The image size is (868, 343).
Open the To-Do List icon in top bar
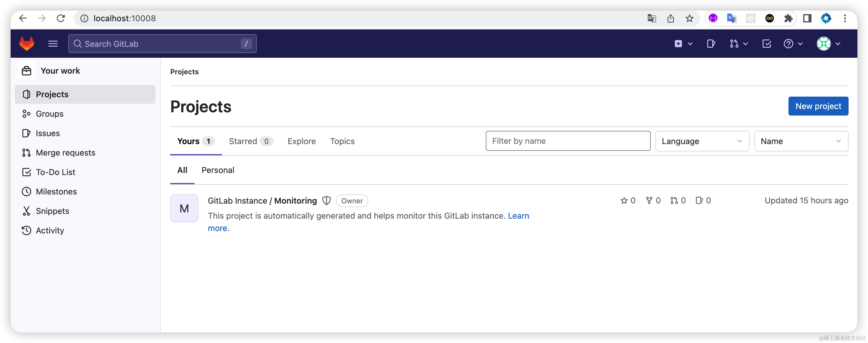click(767, 44)
